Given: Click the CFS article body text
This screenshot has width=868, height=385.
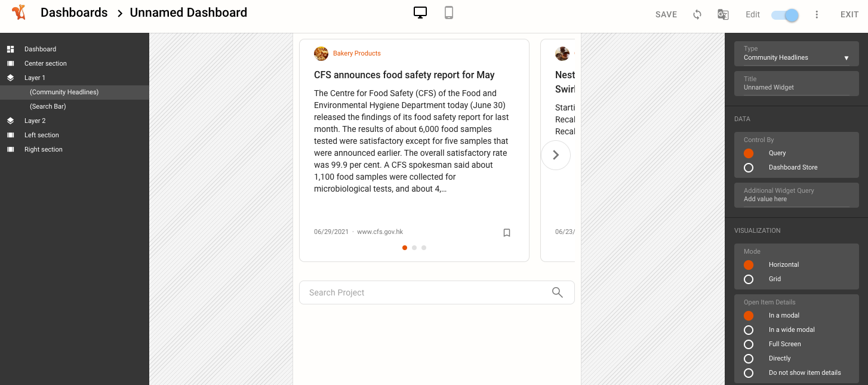Looking at the screenshot, I should click(x=412, y=141).
